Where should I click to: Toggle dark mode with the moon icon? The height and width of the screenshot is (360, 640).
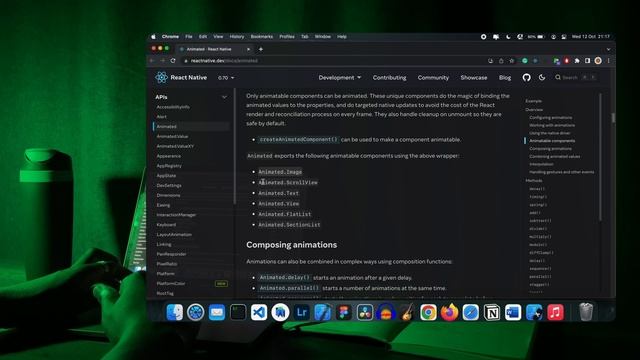pyautogui.click(x=542, y=77)
